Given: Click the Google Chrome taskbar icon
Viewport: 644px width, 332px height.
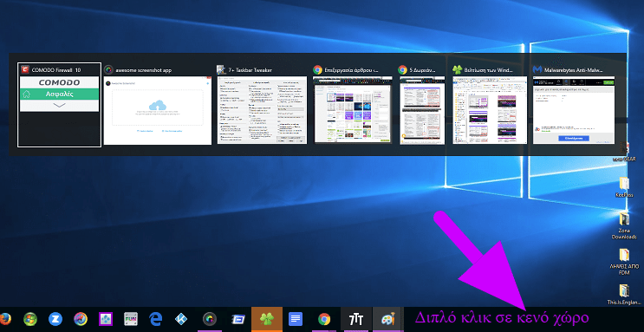Looking at the screenshot, I should click(324, 319).
